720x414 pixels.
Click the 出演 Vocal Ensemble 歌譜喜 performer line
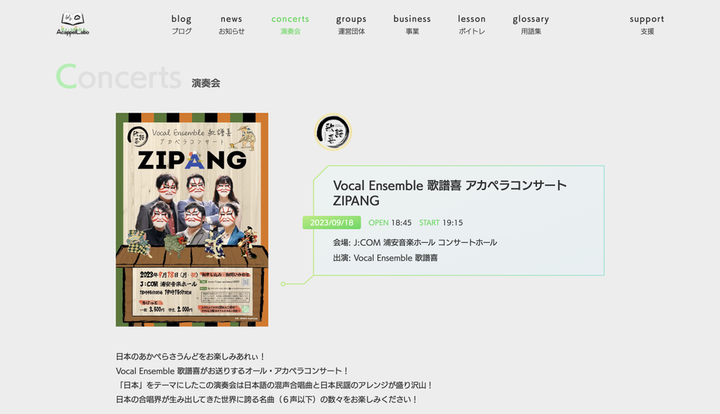click(385, 258)
